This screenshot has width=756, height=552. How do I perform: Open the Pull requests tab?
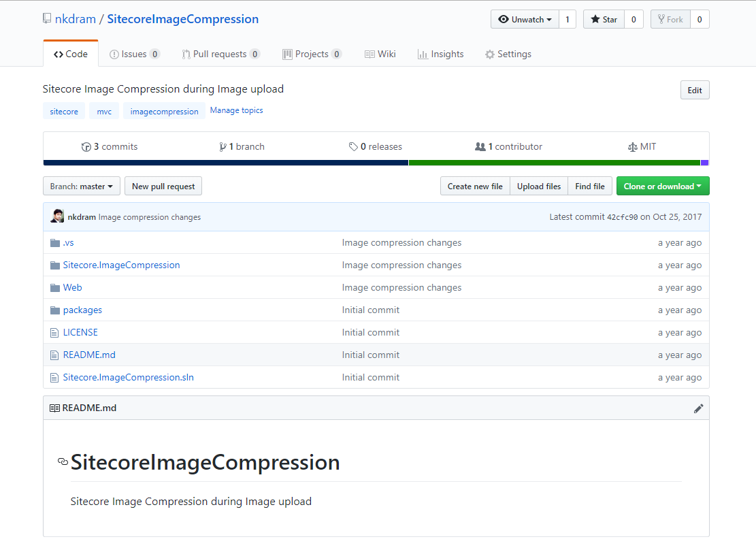pos(221,54)
